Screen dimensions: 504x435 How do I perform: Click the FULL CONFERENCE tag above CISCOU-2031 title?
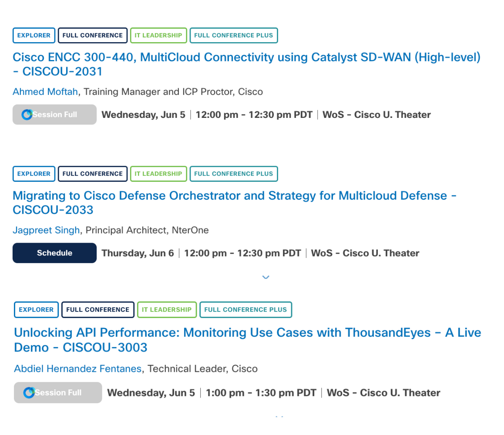point(93,36)
